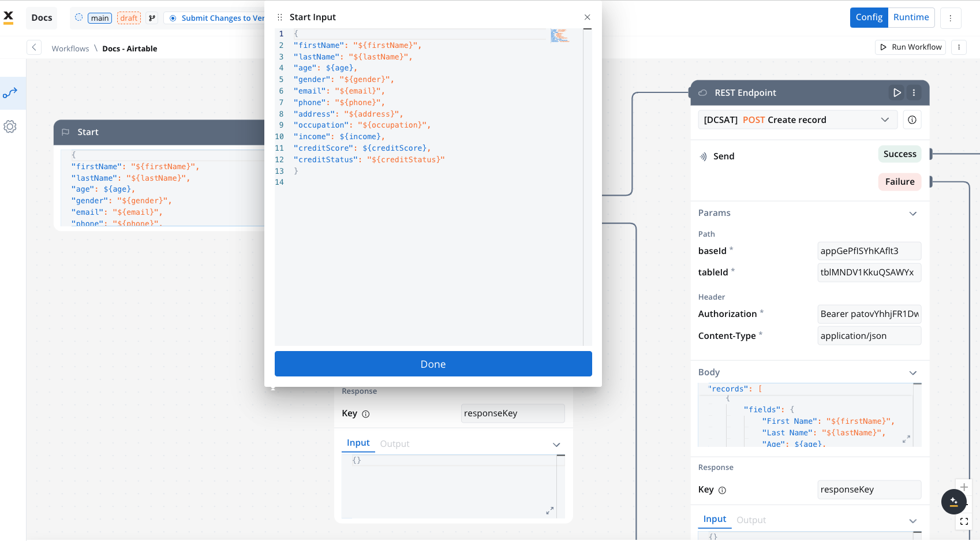
Task: Click the Send signal icon
Action: 704,156
